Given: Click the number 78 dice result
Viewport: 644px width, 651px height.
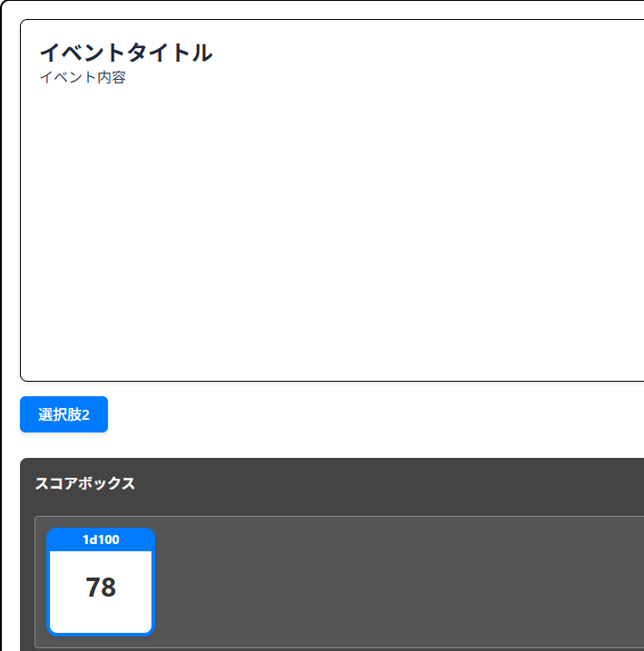Looking at the screenshot, I should pos(101,588).
